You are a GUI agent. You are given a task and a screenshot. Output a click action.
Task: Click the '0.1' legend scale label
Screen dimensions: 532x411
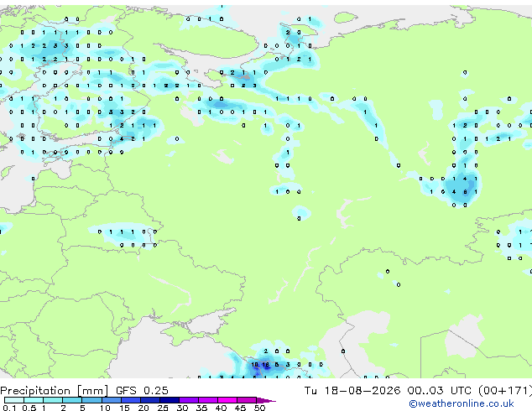[x=9, y=408]
